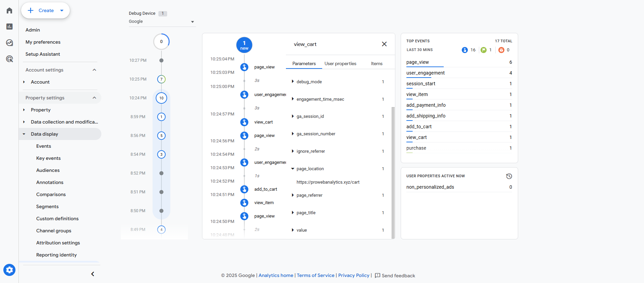
Task: Expand the debug_mode parameter
Action: [293, 82]
